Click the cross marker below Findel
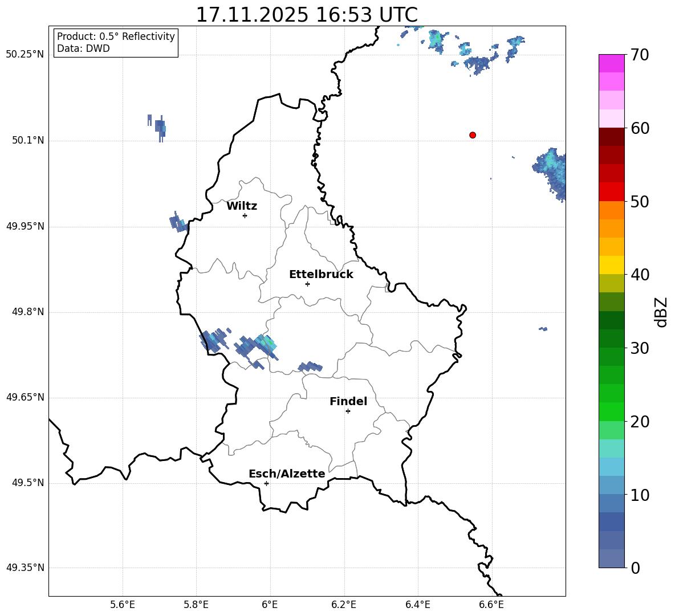 (348, 411)
